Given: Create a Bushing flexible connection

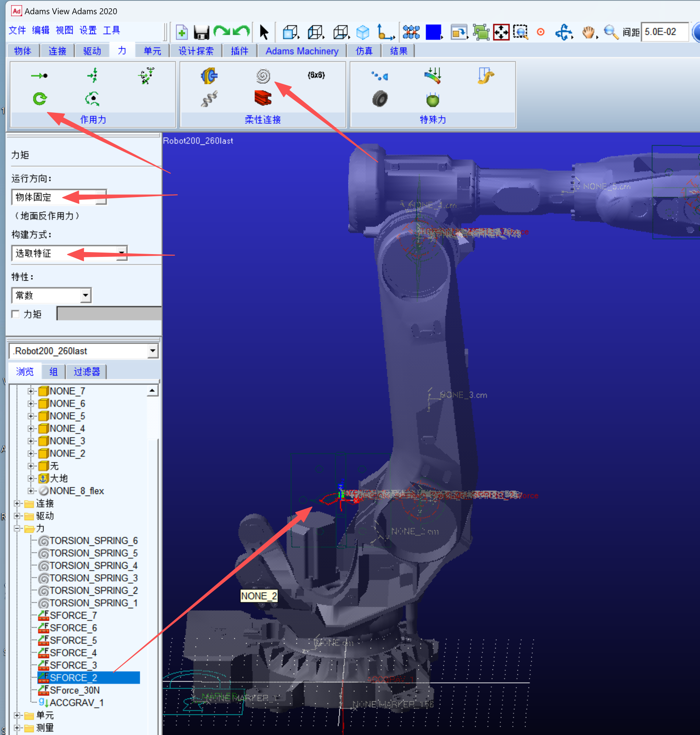Looking at the screenshot, I should [209, 76].
